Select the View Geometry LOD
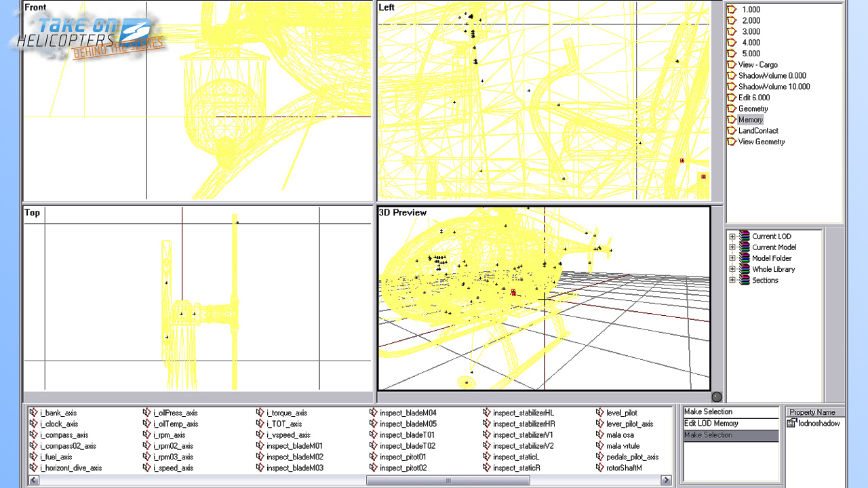Image resolution: width=868 pixels, height=488 pixels. [762, 142]
